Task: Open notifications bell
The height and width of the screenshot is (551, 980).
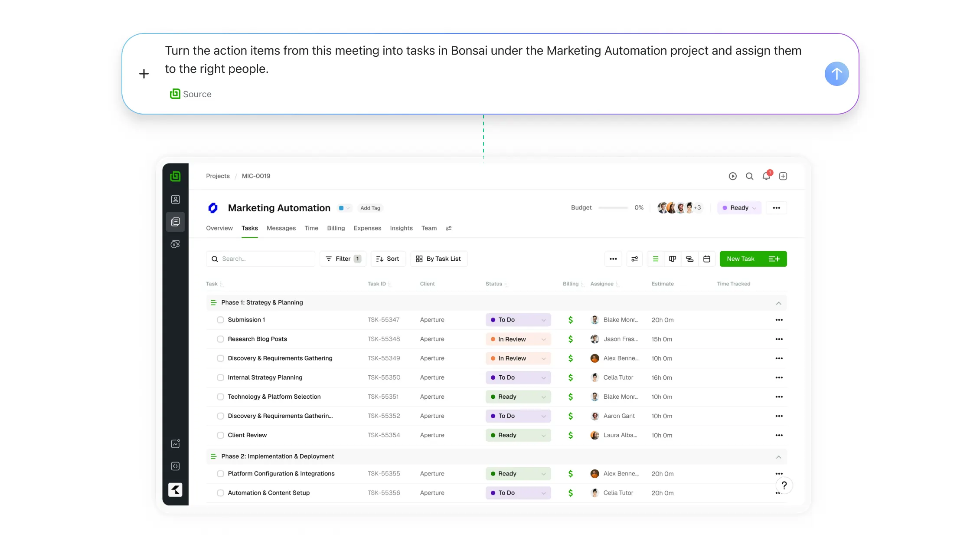Action: click(x=767, y=176)
